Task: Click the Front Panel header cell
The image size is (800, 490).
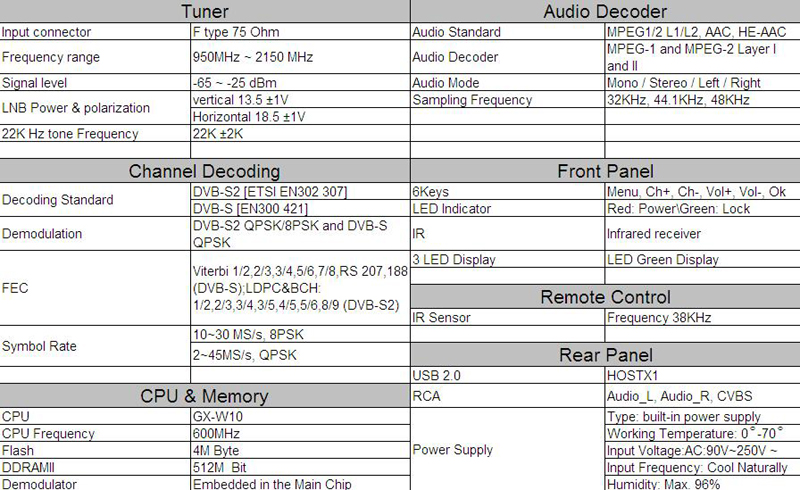Action: (605, 171)
